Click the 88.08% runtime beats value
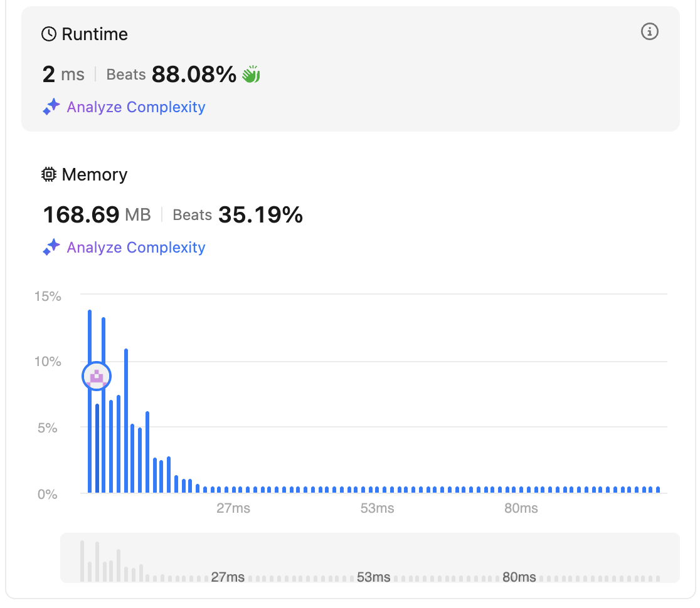This screenshot has width=700, height=608. (x=194, y=75)
